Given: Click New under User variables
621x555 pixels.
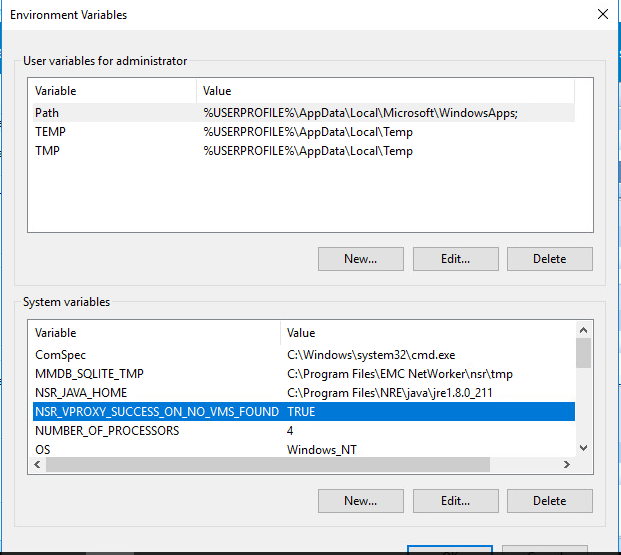Looking at the screenshot, I should tap(360, 259).
